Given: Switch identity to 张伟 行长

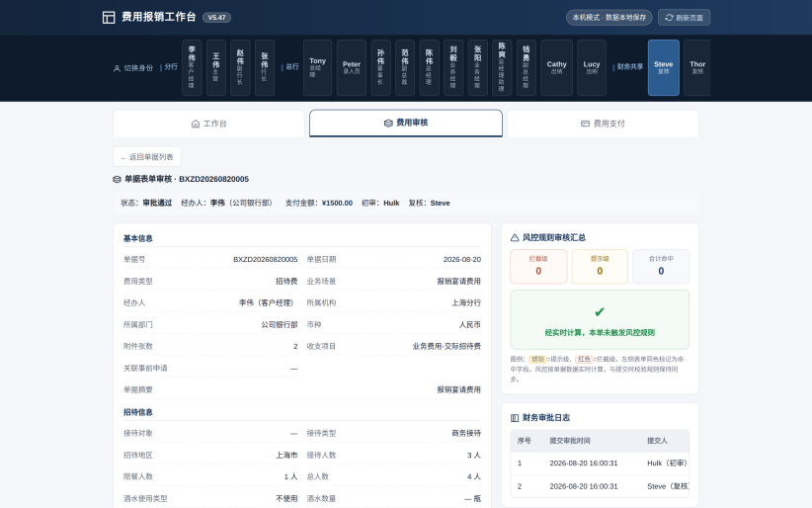Looking at the screenshot, I should click(x=265, y=67).
